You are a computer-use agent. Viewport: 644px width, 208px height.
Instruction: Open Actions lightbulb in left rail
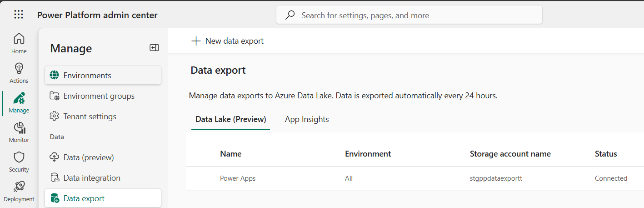pos(19,73)
